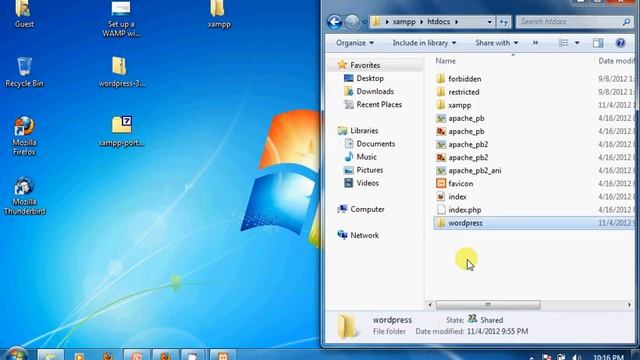The width and height of the screenshot is (640, 360).
Task: Select Computer in navigation pane
Action: click(367, 209)
